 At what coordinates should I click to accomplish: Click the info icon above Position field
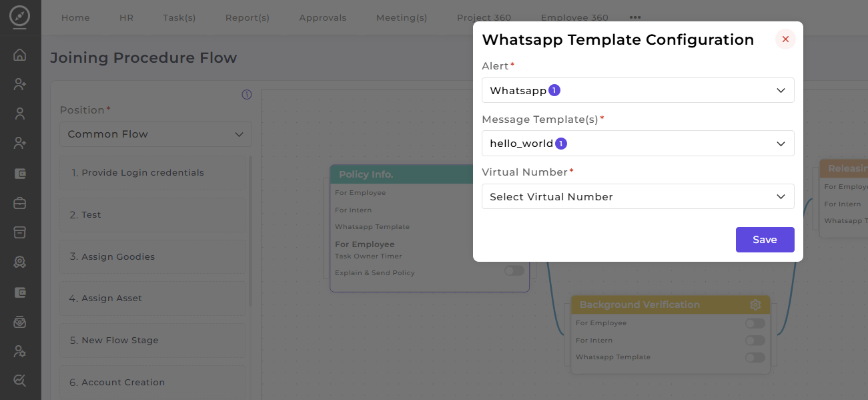(246, 95)
